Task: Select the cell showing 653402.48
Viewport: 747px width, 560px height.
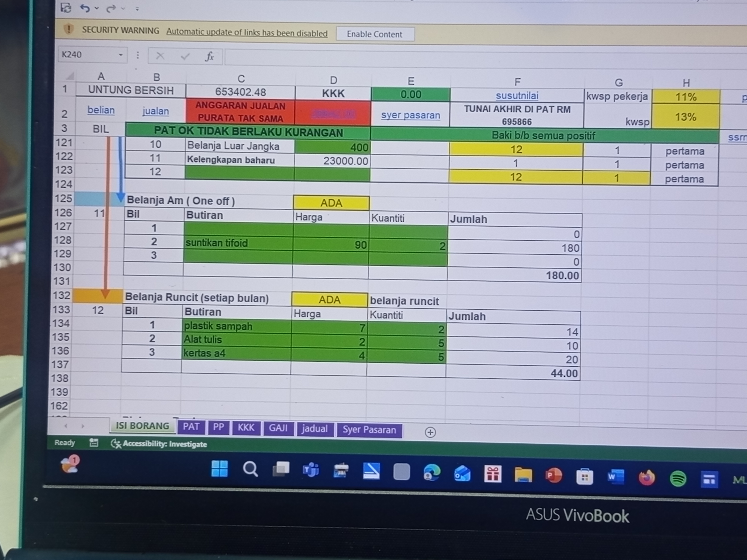Action: [x=241, y=92]
